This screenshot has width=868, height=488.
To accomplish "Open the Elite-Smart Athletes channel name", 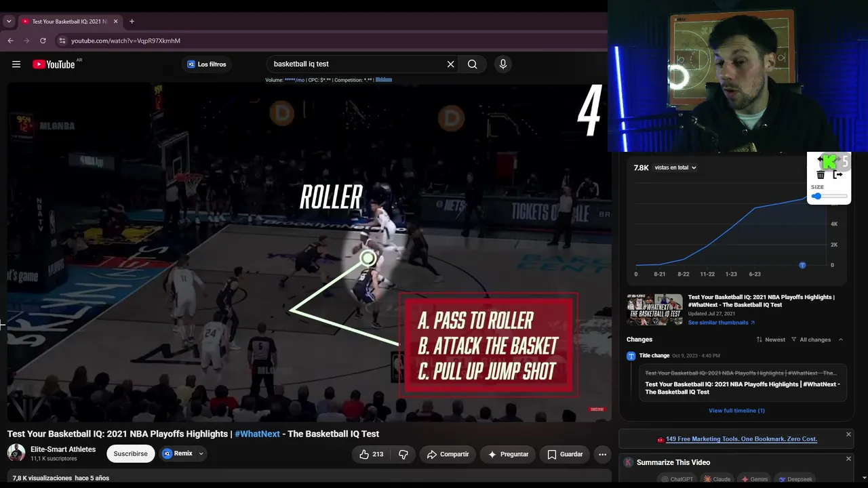I will 63,449.
